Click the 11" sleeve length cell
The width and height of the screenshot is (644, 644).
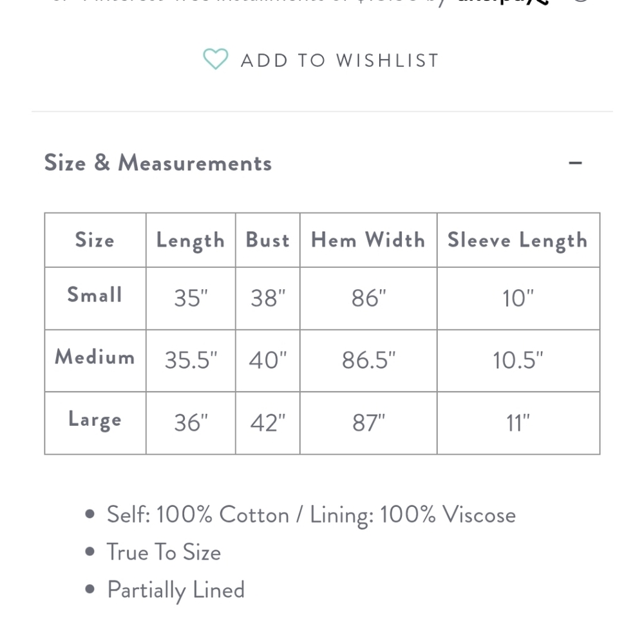click(518, 423)
